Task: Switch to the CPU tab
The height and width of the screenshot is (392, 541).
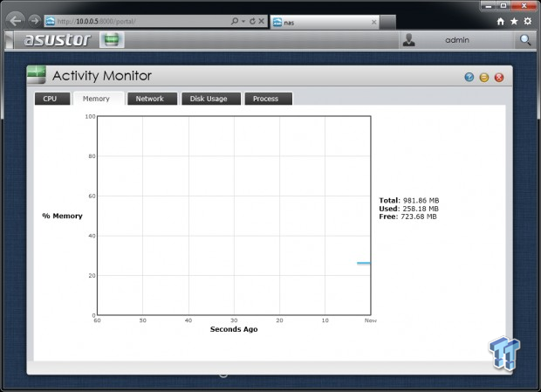Action: point(52,99)
